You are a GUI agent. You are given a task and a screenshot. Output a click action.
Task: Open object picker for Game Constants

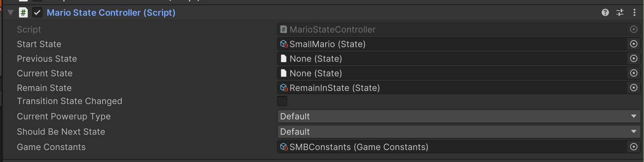point(634,147)
